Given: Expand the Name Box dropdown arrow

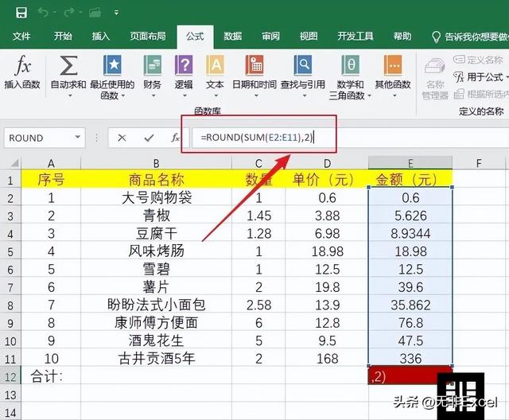Looking at the screenshot, I should (x=78, y=137).
